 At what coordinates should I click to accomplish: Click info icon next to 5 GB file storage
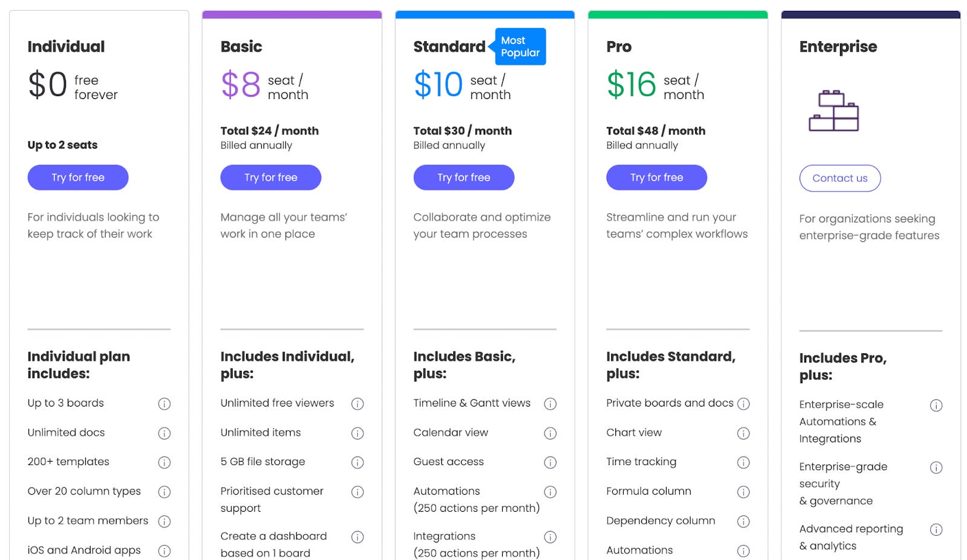coord(358,462)
